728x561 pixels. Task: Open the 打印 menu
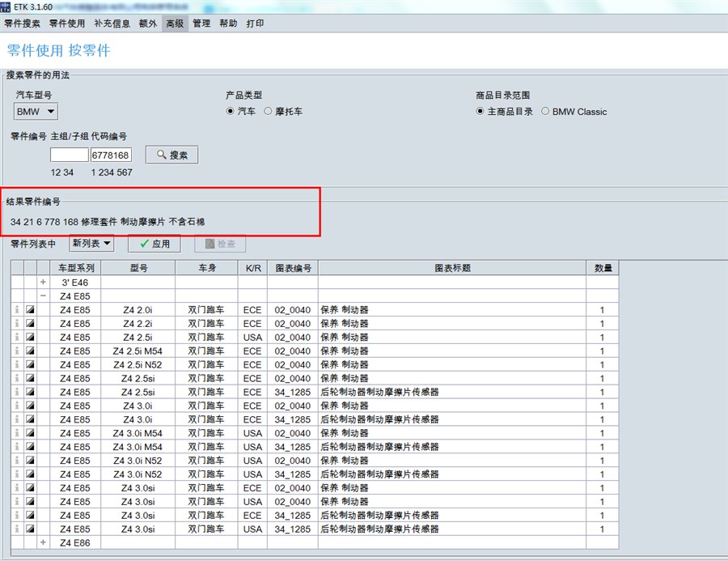(256, 23)
